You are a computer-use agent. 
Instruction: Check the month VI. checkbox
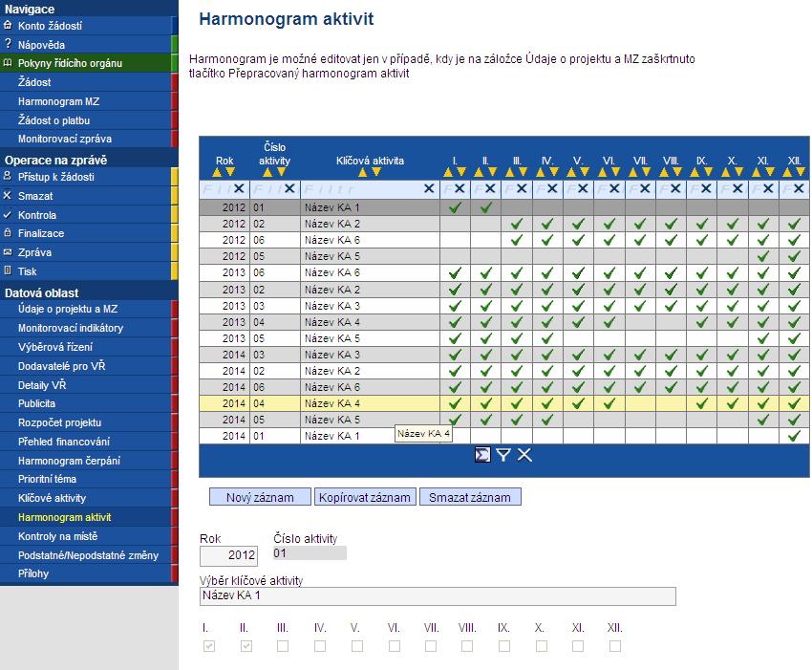(x=395, y=646)
